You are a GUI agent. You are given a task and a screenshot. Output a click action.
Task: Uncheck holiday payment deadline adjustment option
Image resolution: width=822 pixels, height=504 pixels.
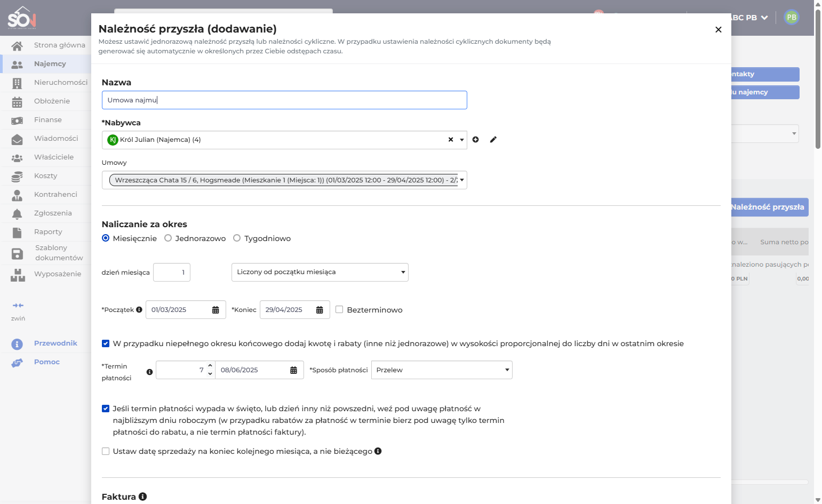(x=106, y=409)
